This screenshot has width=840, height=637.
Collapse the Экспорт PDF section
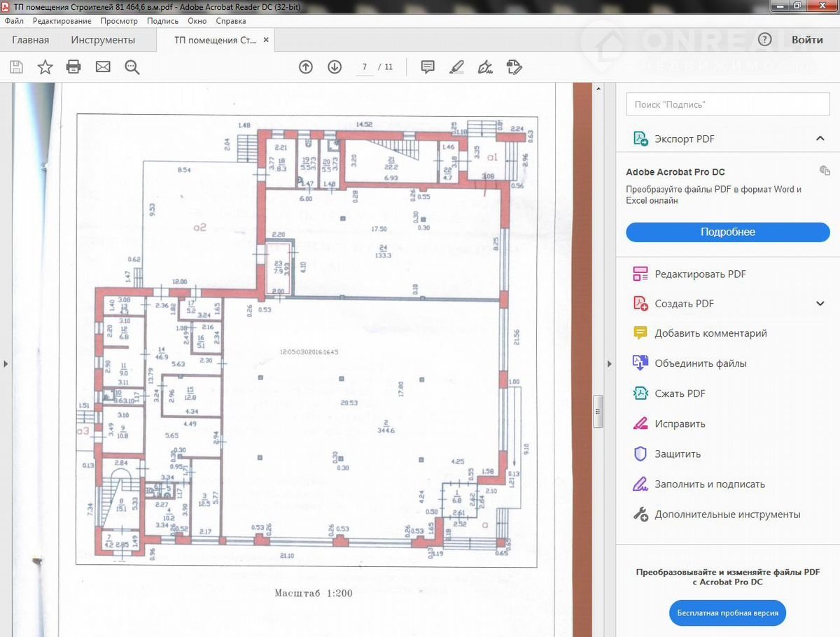[820, 139]
